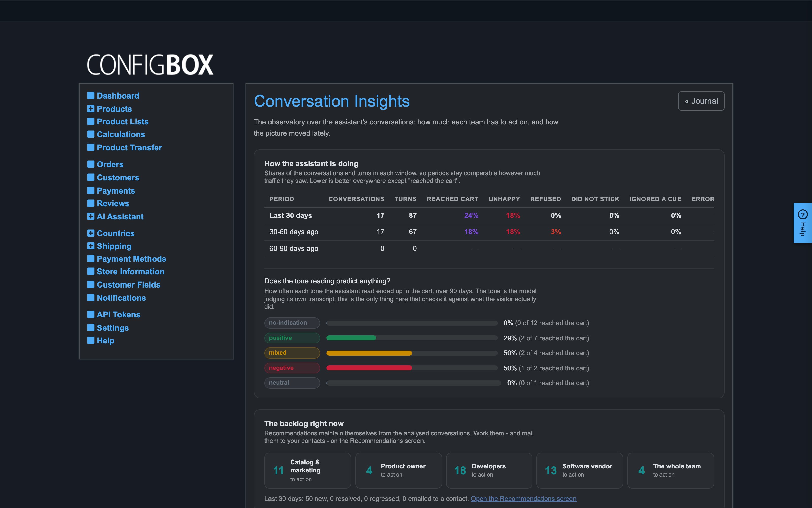This screenshot has height=508, width=812.
Task: Click the 60-90 days ago row label
Action: [x=294, y=249]
